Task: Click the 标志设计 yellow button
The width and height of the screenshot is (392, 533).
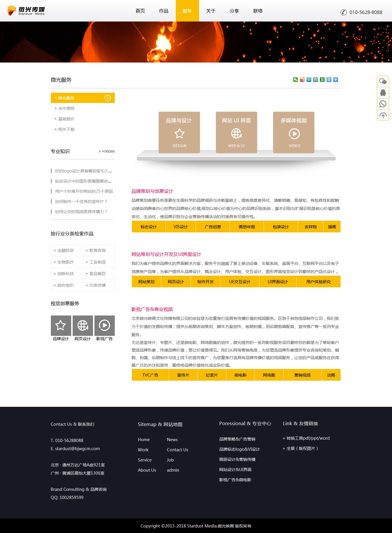Action: pos(148,227)
